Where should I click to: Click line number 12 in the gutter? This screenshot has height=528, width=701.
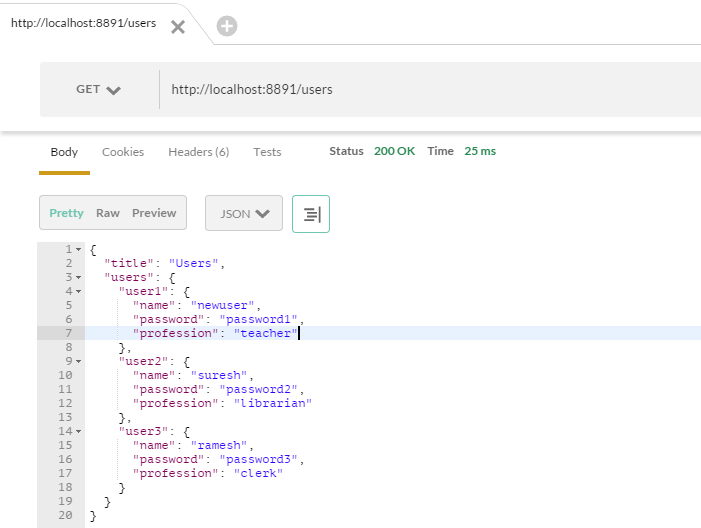(x=65, y=403)
